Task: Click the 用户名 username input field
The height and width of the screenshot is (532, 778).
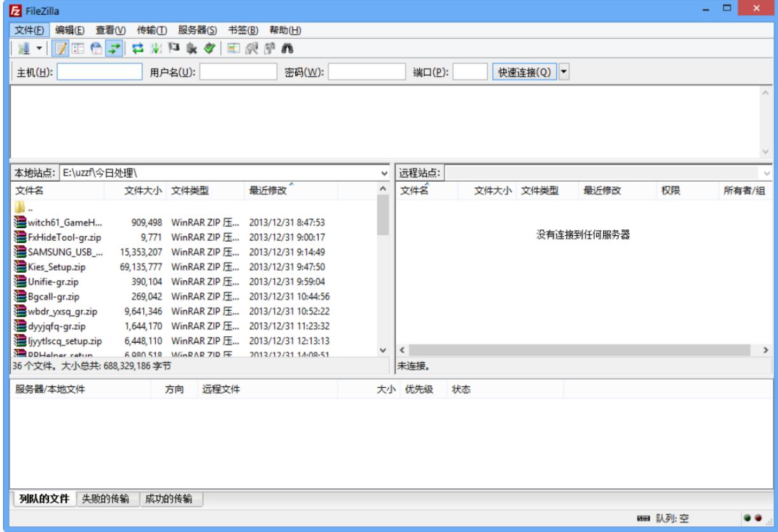Action: (238, 72)
